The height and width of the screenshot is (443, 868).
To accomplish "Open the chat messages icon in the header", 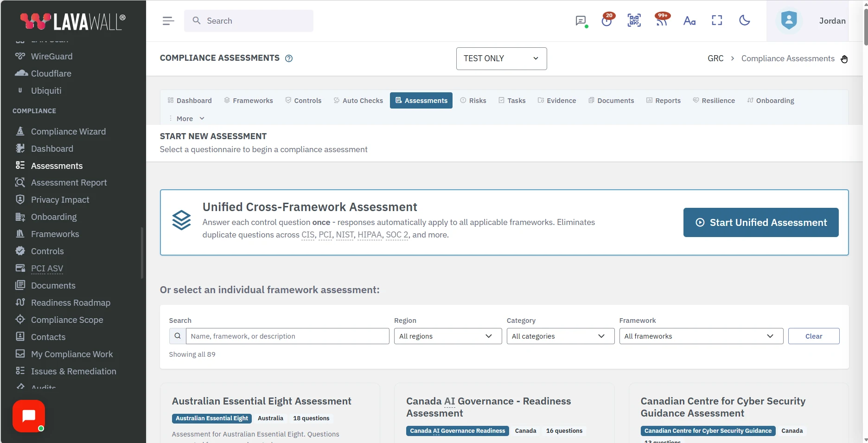I will 581,21.
